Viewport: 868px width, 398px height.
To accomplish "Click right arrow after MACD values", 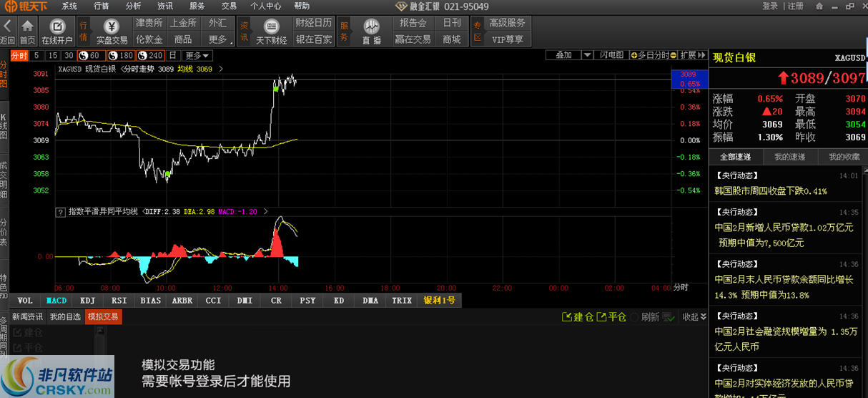I will tap(265, 212).
